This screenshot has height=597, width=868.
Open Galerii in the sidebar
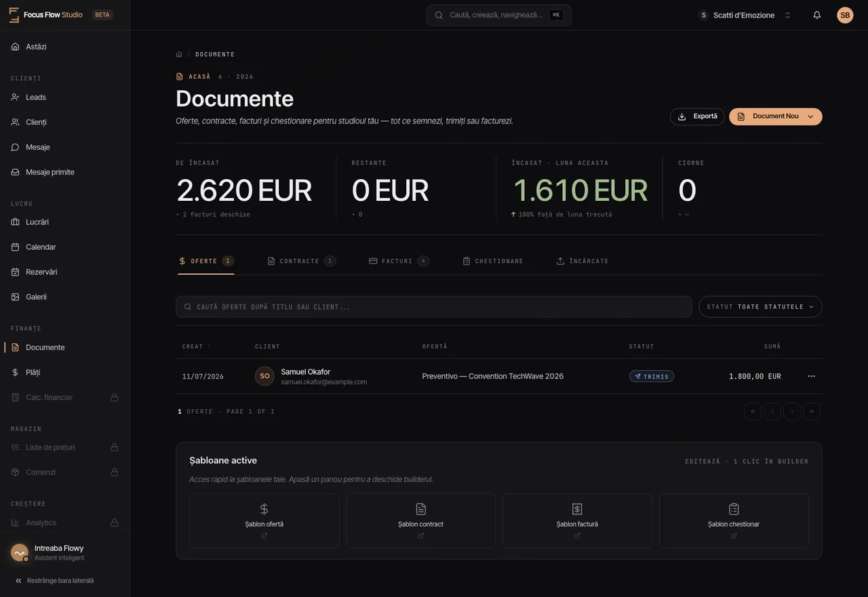coord(64,297)
